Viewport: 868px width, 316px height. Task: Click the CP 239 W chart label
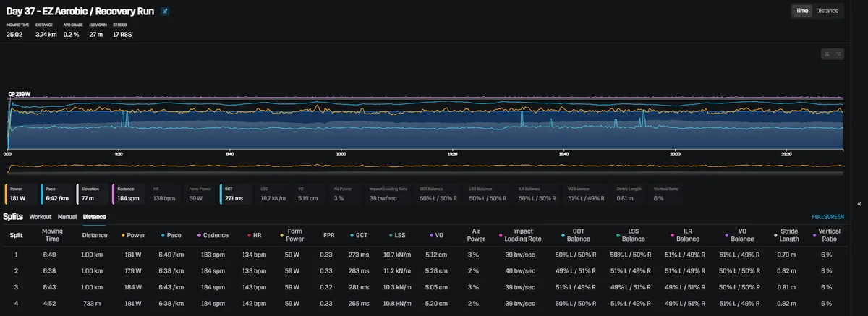(19, 94)
